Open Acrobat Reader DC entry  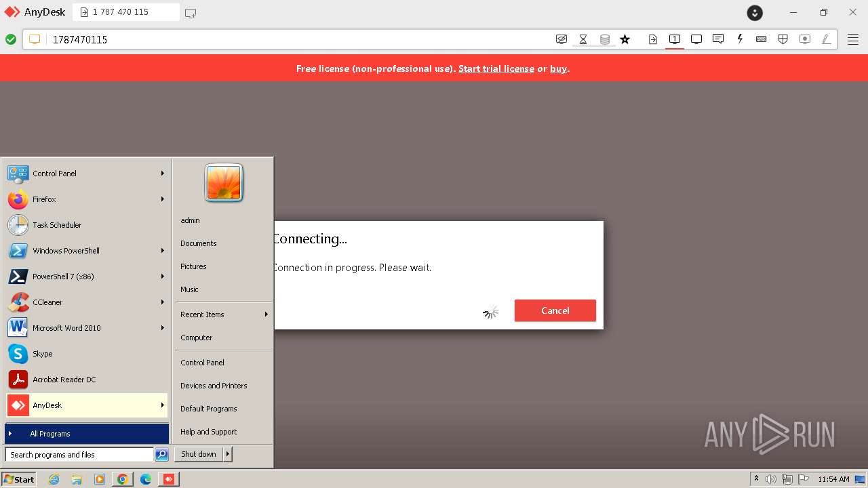pyautogui.click(x=86, y=380)
